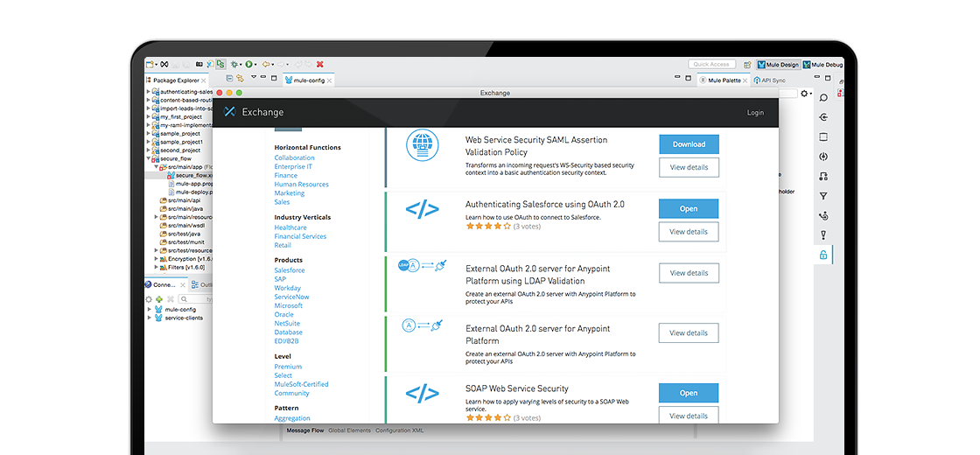Open the Global Elements editor tab

pyautogui.click(x=349, y=430)
